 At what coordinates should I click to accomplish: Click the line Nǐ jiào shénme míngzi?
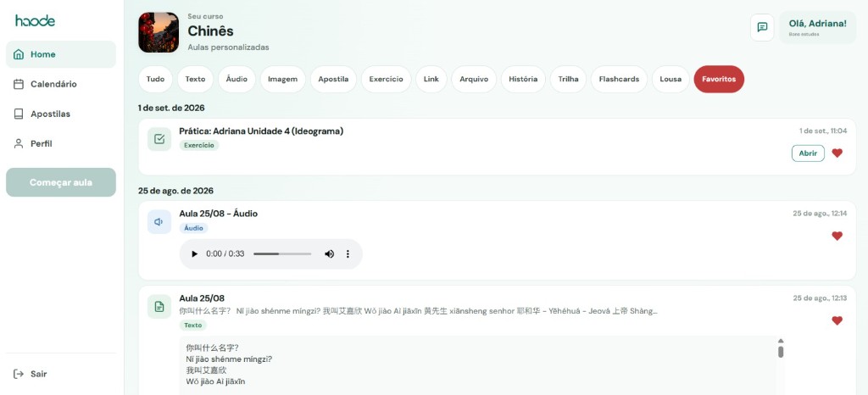tap(229, 359)
